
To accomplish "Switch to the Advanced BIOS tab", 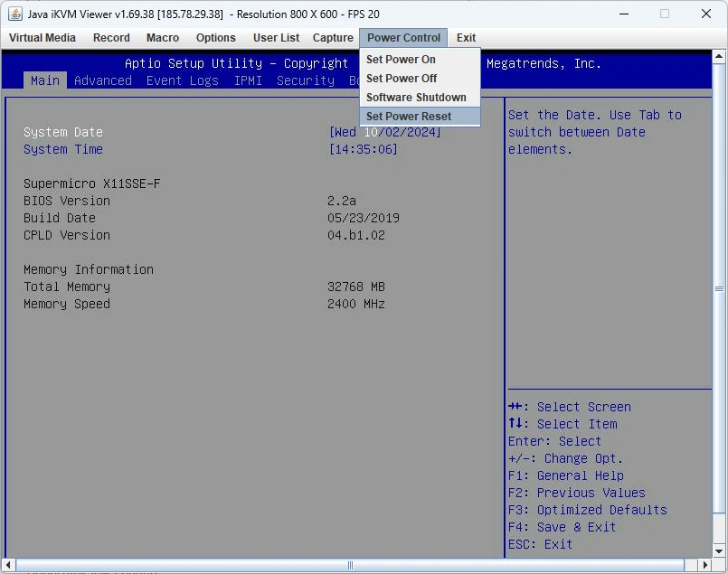I will pyautogui.click(x=103, y=80).
